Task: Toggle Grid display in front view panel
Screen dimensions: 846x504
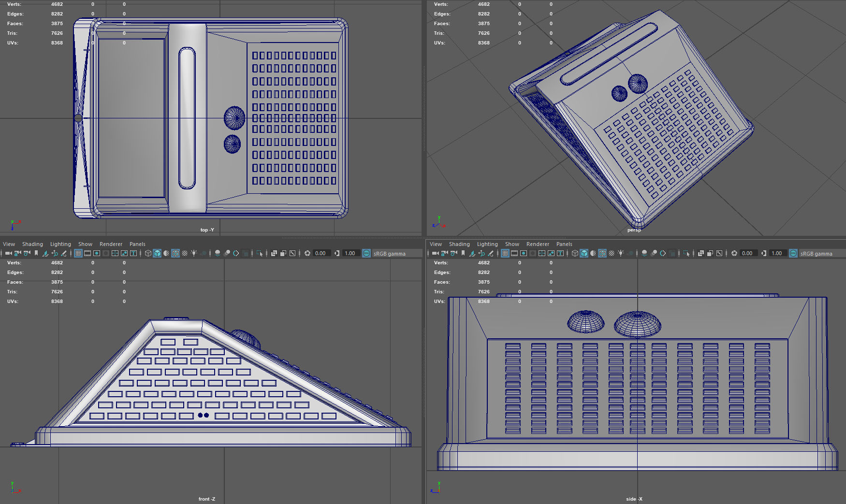Action: click(78, 253)
